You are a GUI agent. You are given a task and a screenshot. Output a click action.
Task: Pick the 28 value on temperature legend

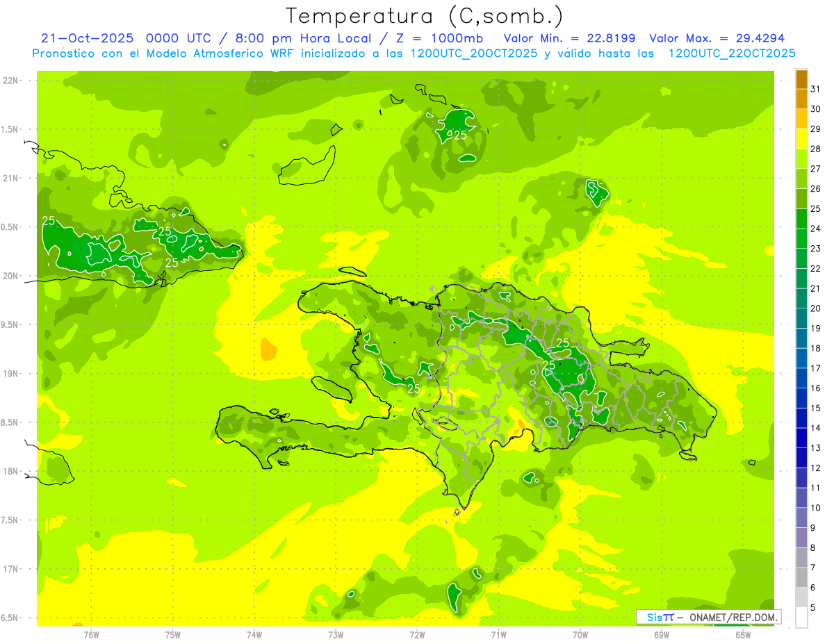point(815,149)
